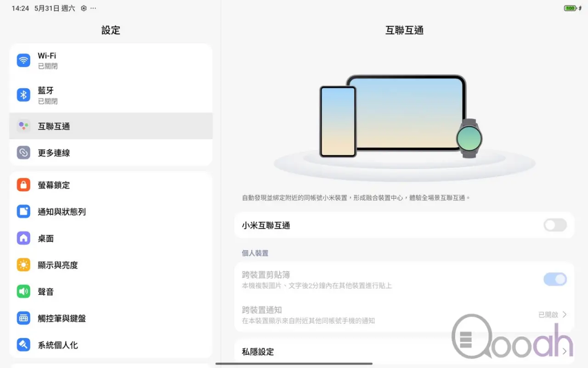The height and width of the screenshot is (368, 588).
Task: Tap the status bar gear icon
Action: coord(84,8)
